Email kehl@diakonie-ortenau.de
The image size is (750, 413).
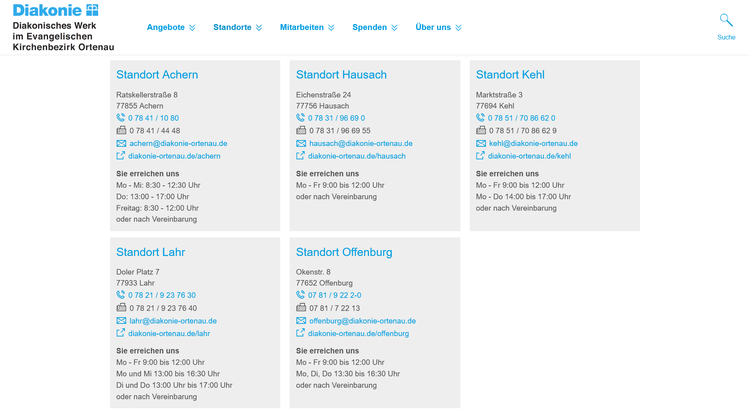pyautogui.click(x=533, y=144)
